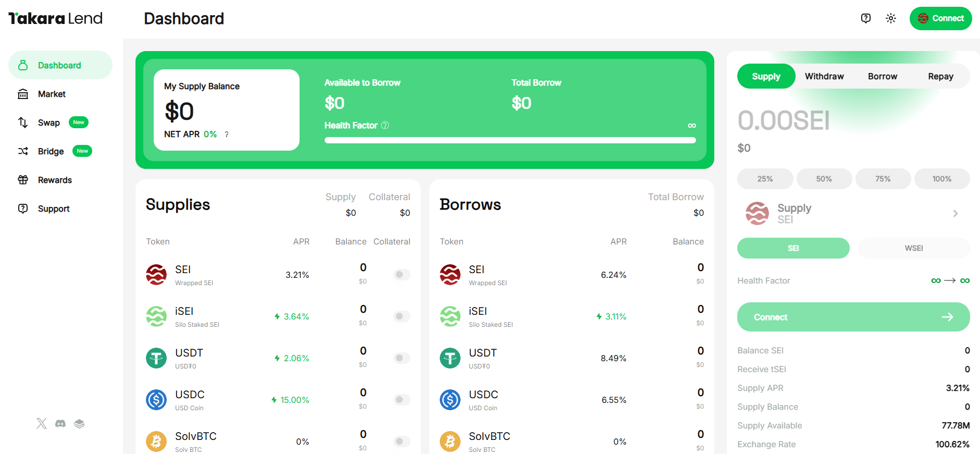Switch to the Borrow tab
Viewport: 980px width, 454px height.
pos(882,76)
